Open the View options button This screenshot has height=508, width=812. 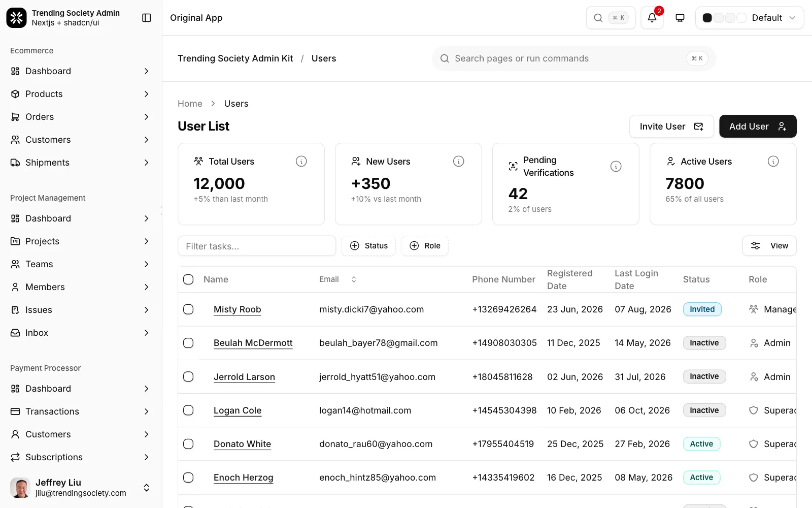(769, 246)
